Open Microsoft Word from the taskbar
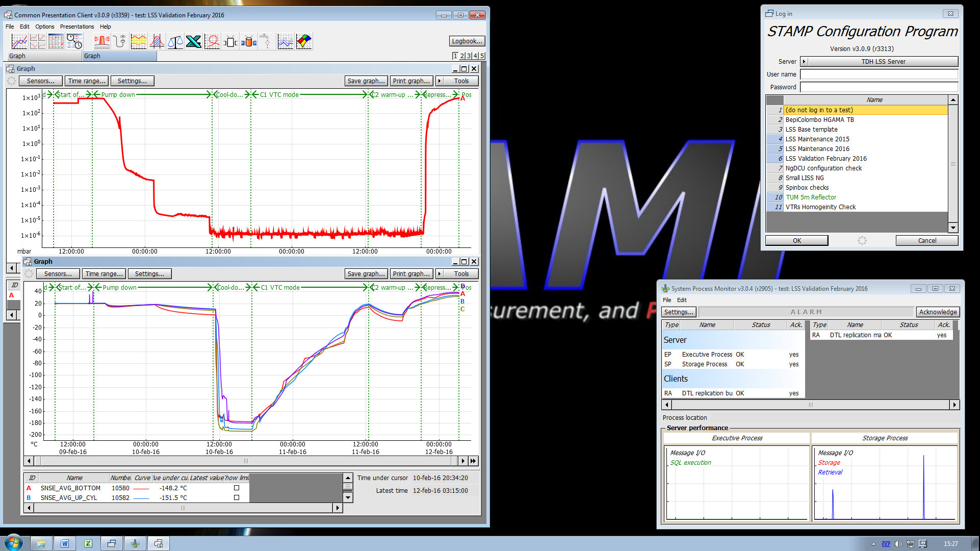 [65, 543]
